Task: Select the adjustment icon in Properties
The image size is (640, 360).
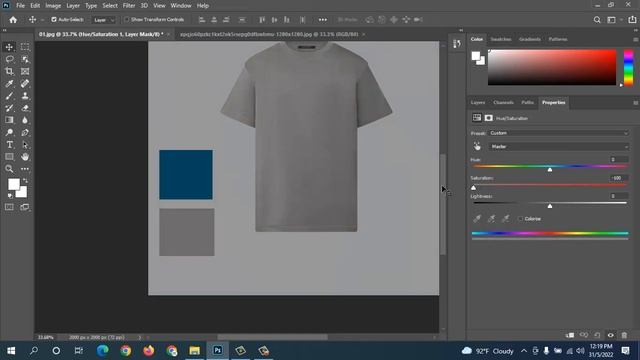Action: click(477, 118)
